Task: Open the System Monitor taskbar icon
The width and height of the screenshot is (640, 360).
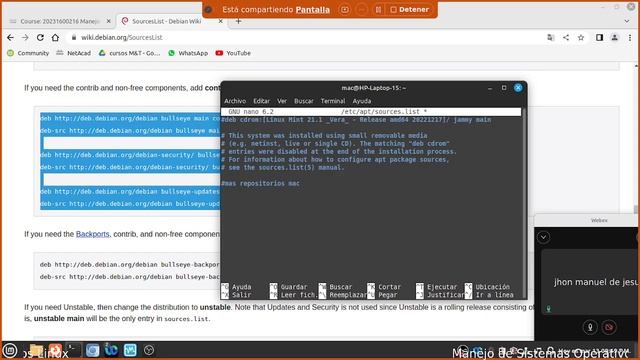Action: [130, 350]
